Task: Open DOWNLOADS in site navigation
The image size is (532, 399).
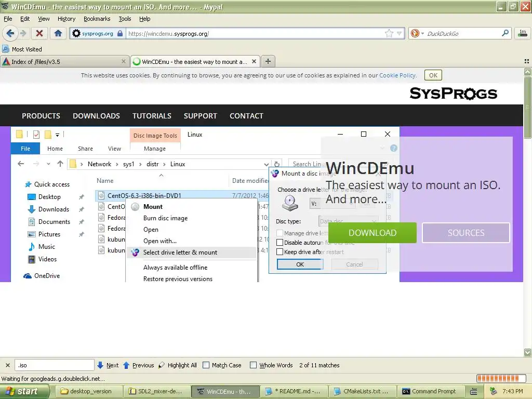Action: (96, 116)
